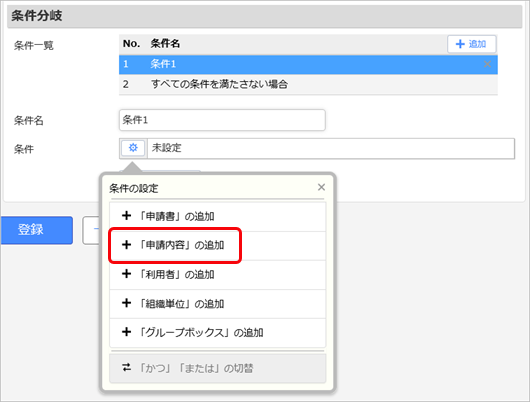Viewport: 530px width, 402px height.
Task: Click the plus icon beside 追加
Action: (x=460, y=44)
